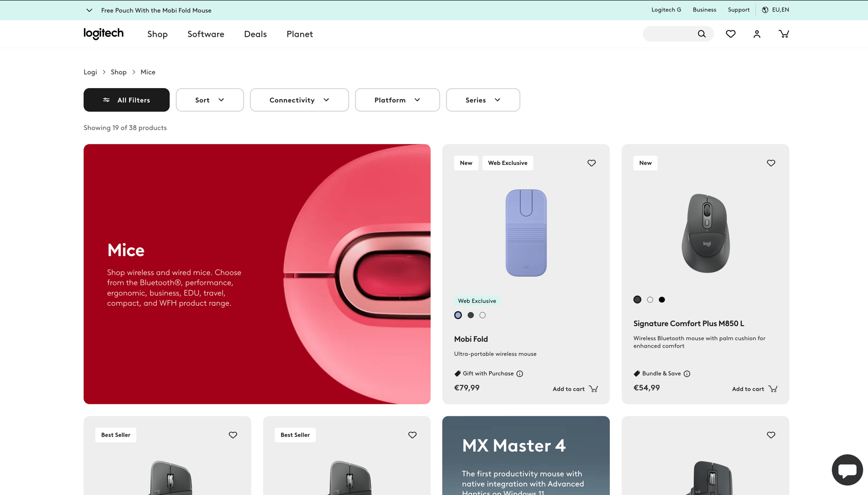Favorite the second Best Seller mouse heart
This screenshot has height=495, width=868.
click(x=412, y=435)
